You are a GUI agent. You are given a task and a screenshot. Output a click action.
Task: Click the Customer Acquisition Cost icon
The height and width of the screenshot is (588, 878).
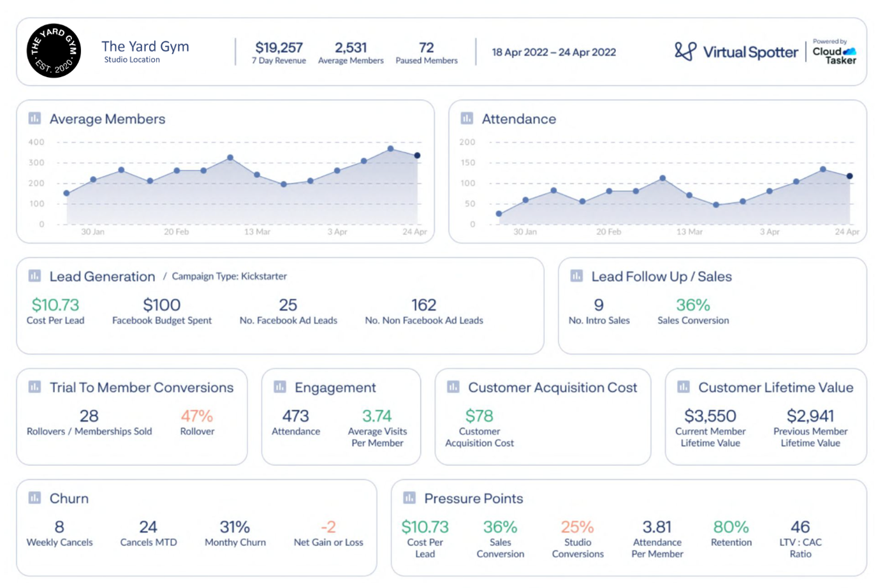click(x=453, y=387)
